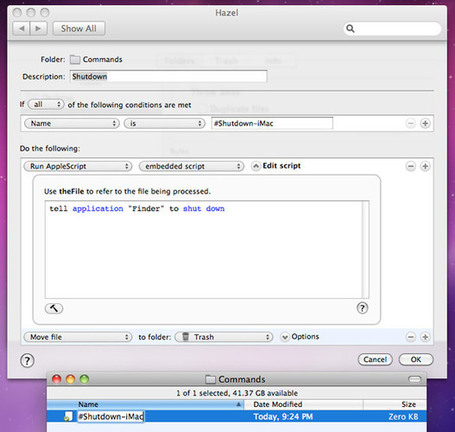
Task: Remove the Move file action with minus
Action: 411,337
